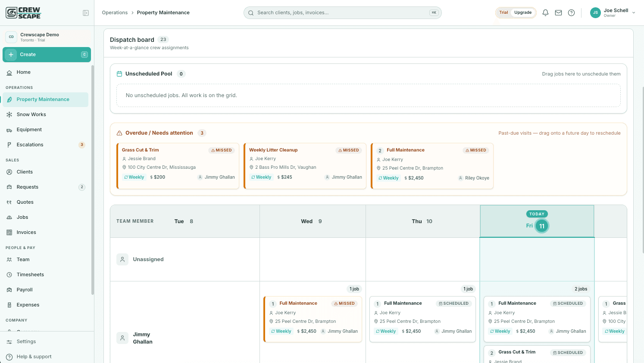Click the Expenses receipt icon
Image resolution: width=644 pixels, height=363 pixels.
[9, 305]
